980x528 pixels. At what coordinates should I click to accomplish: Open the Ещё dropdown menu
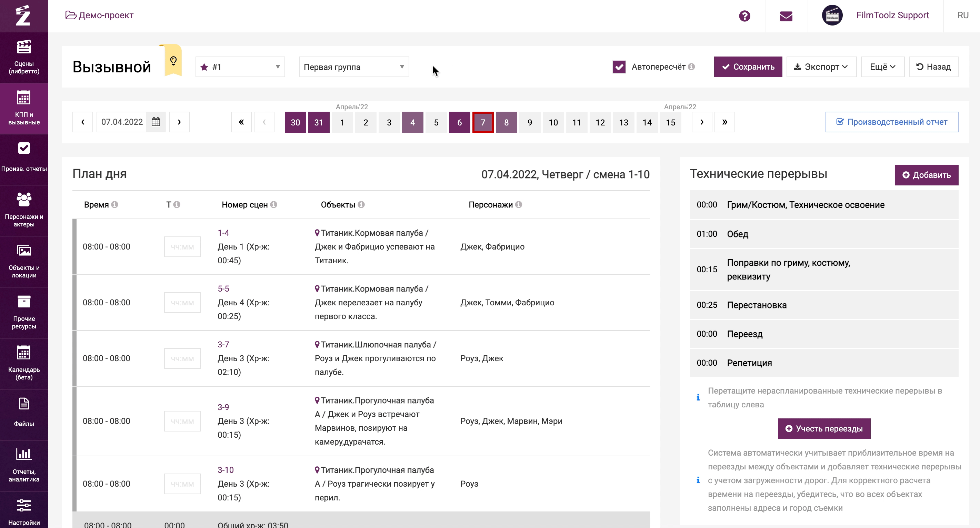pyautogui.click(x=882, y=67)
